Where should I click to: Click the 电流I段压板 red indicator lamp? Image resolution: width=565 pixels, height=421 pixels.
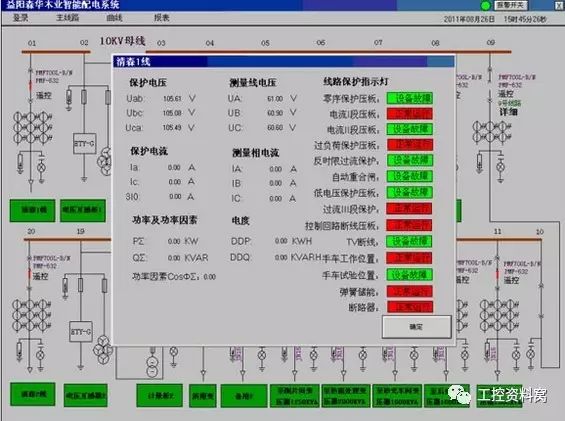[x=410, y=114]
